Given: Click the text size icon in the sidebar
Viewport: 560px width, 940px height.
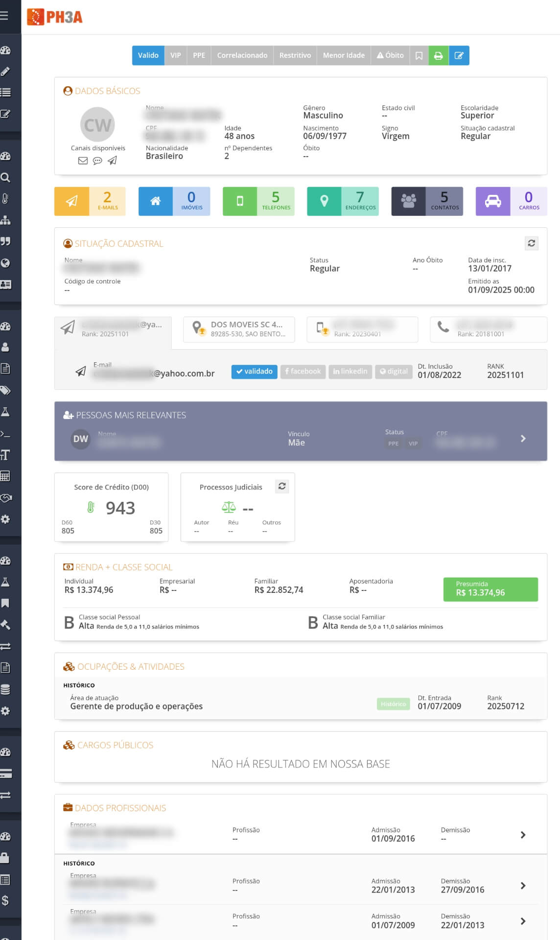Looking at the screenshot, I should 5,455.
